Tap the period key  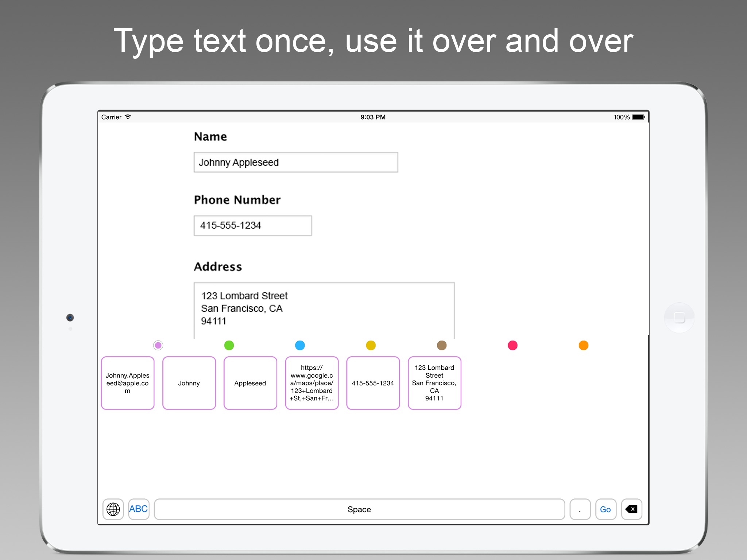[x=580, y=509]
